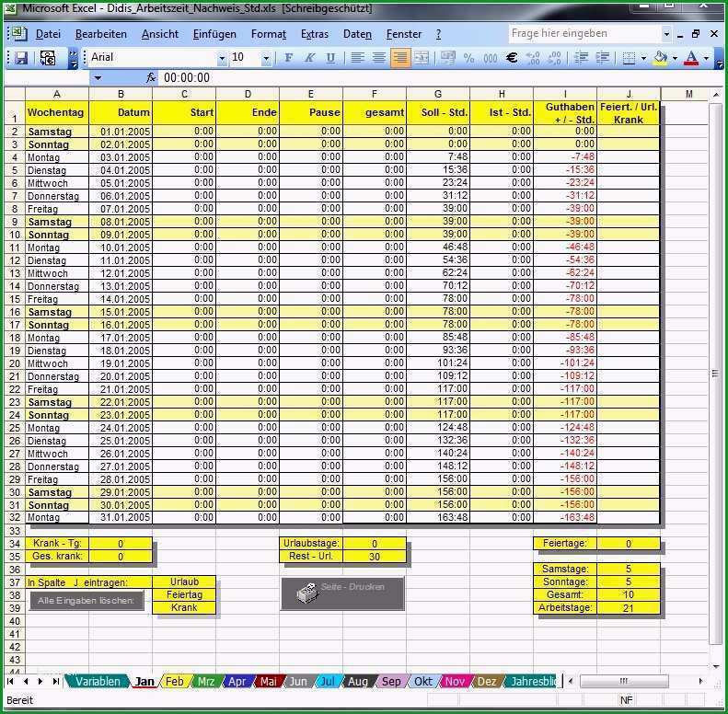Align text left
This screenshot has width=728, height=714.
357,58
